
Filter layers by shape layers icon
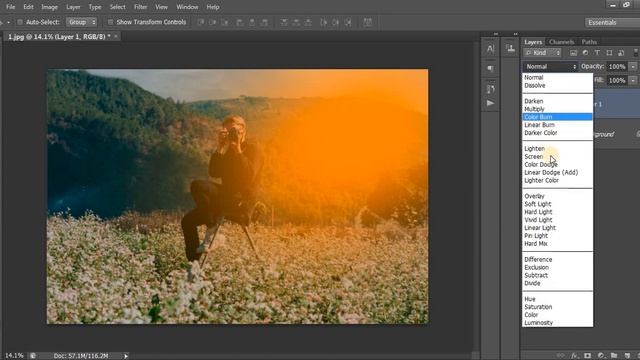pyautogui.click(x=609, y=53)
